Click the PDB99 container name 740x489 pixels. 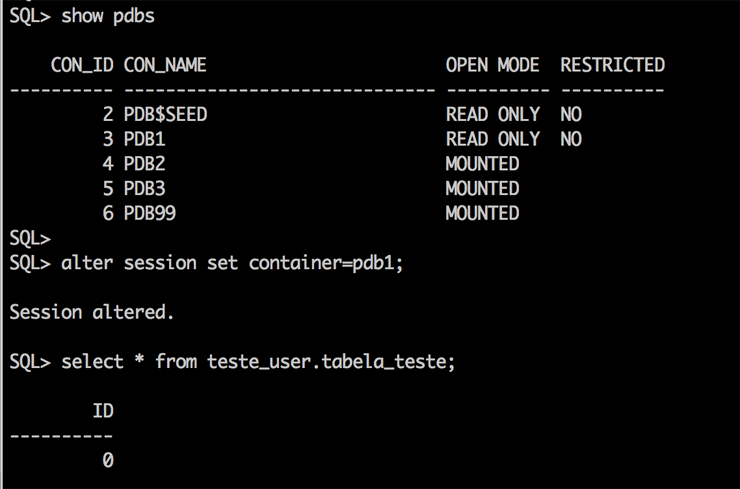click(x=152, y=213)
